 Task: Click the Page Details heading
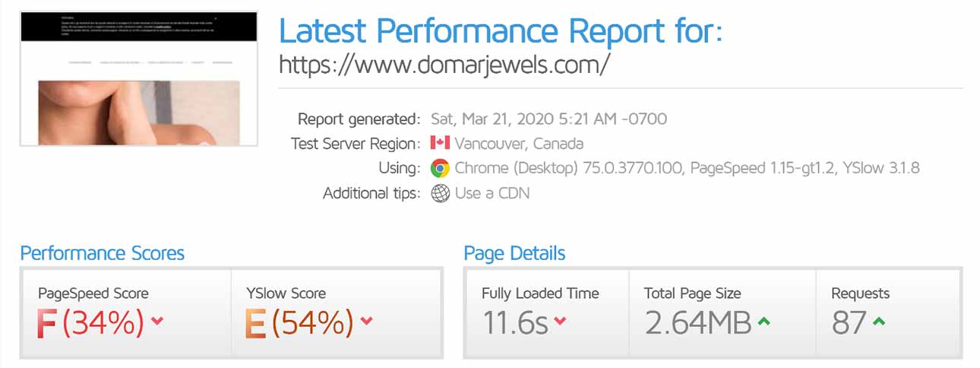pos(514,253)
